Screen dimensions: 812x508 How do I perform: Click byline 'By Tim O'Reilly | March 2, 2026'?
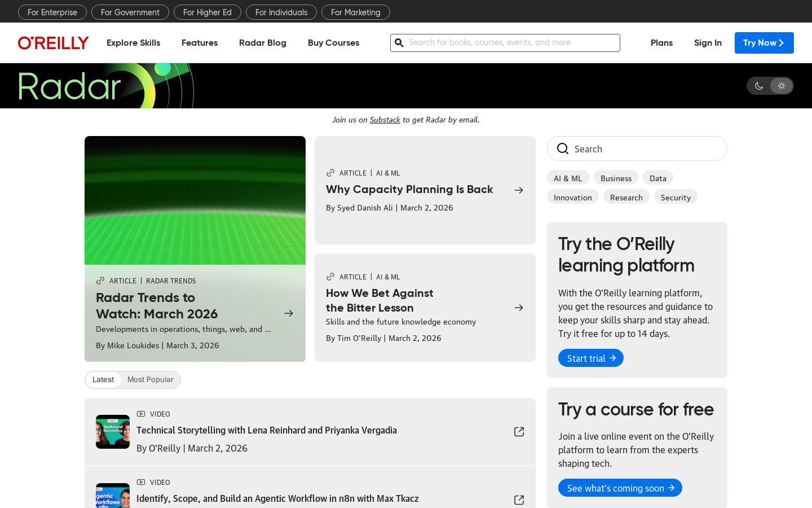click(383, 338)
